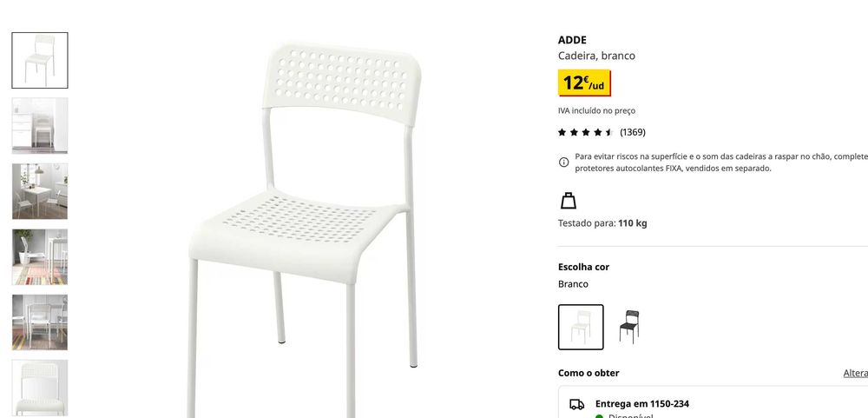The height and width of the screenshot is (418, 868).
Task: Open the sixth thumbnail showing chair front view
Action: click(40, 388)
